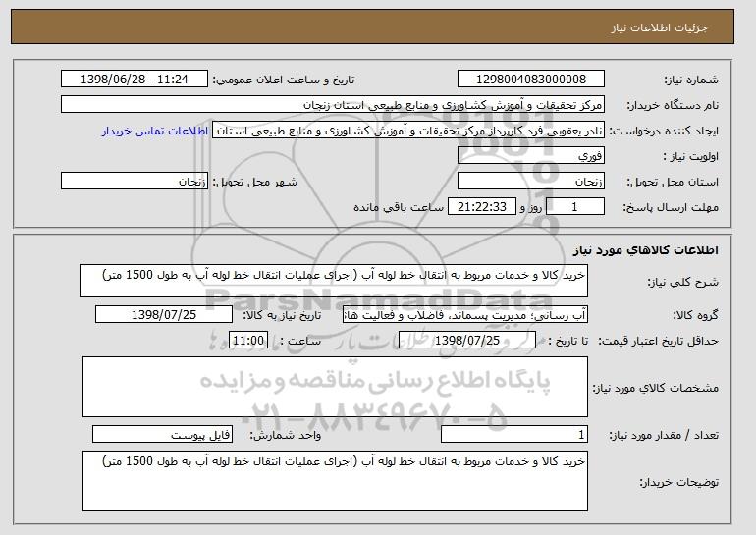Click the مشخصات کالای مورد نیاز label
This screenshot has height=535, width=756.
coord(656,388)
